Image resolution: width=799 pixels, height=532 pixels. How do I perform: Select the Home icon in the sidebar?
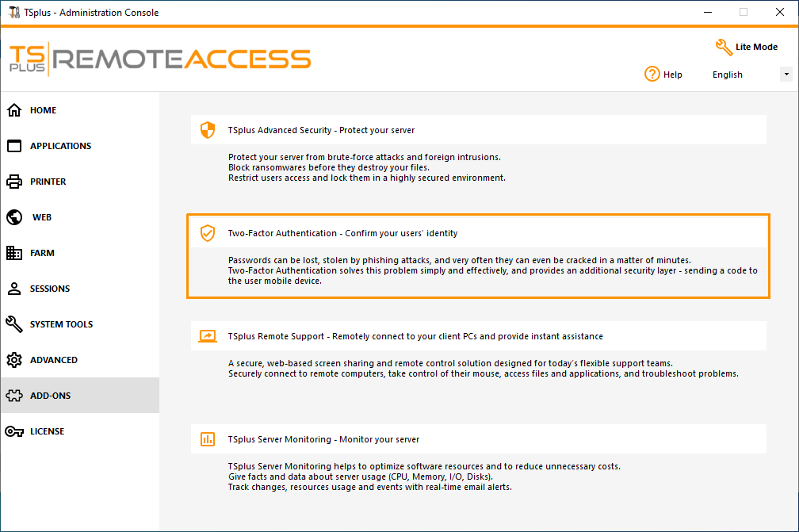[13, 109]
